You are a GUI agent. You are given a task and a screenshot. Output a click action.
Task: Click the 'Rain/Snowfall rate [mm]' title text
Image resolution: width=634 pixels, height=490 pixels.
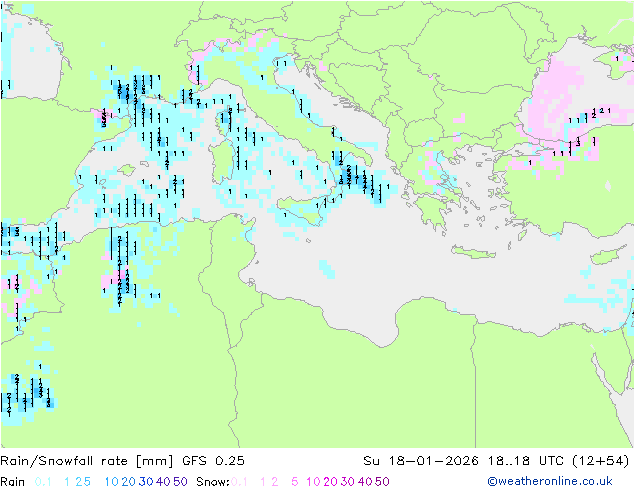pos(87,461)
